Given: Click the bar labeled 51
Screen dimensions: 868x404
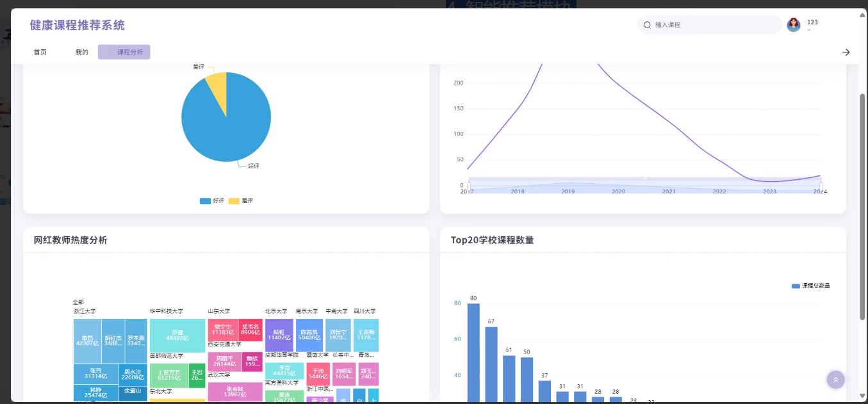Looking at the screenshot, I should pyautogui.click(x=509, y=378).
